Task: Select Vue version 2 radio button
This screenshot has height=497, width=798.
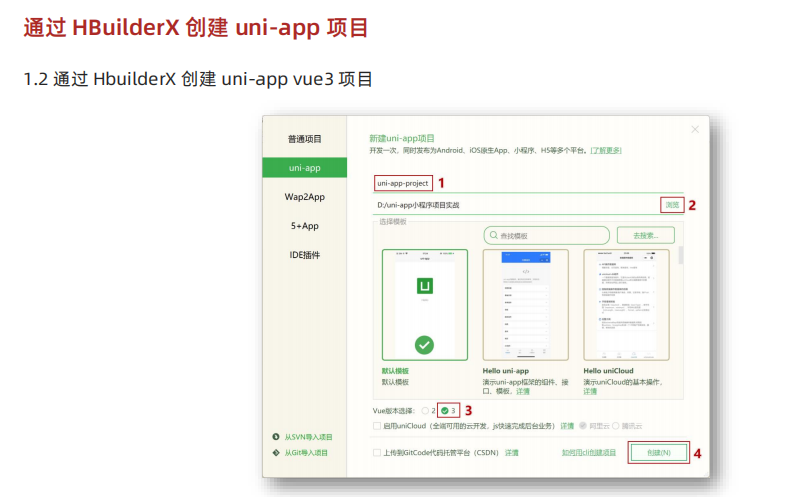Action: (x=425, y=411)
